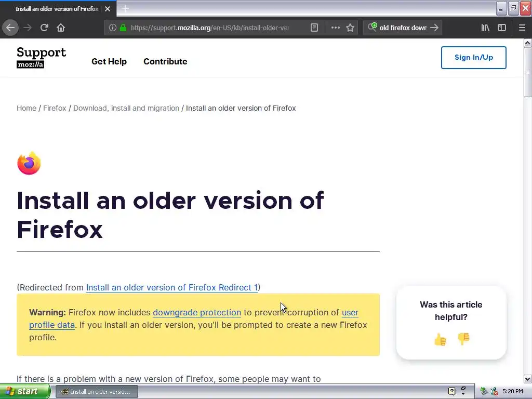Open the downgrade protection link
The height and width of the screenshot is (399, 532).
197,312
